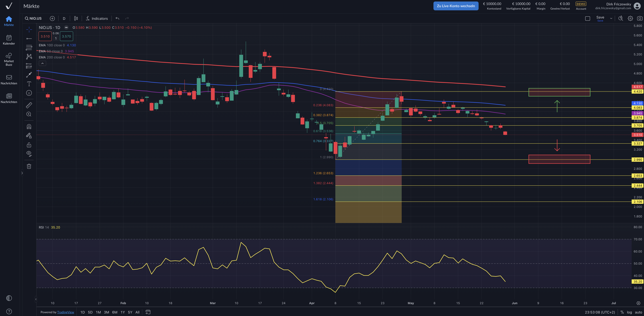
Task: Open the candlestick chart style dropdown
Action: tap(76, 19)
